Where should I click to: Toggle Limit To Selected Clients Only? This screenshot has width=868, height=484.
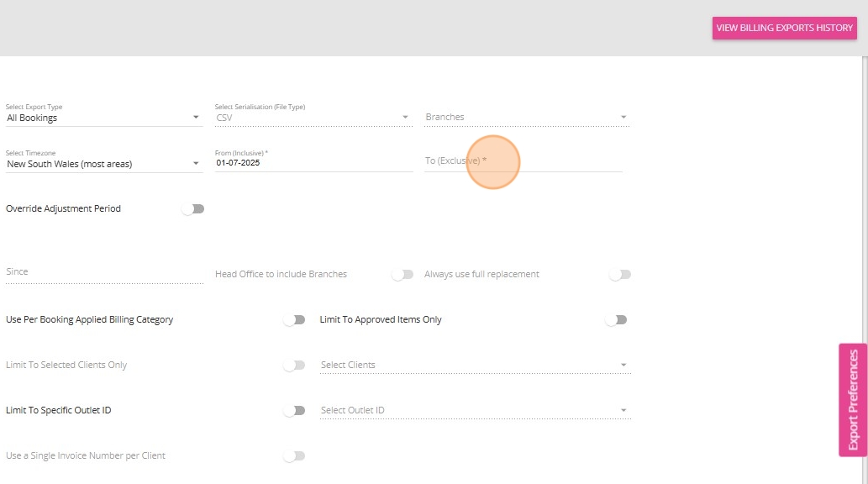294,366
